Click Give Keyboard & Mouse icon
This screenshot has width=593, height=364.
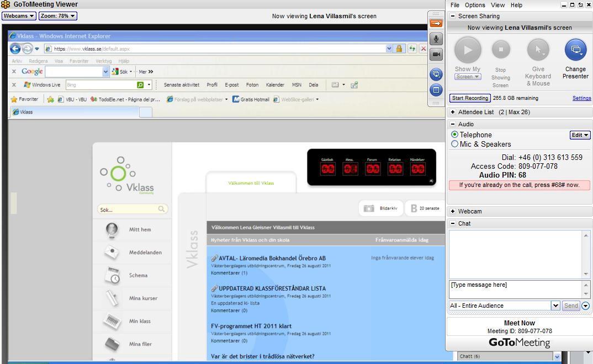[x=538, y=50]
